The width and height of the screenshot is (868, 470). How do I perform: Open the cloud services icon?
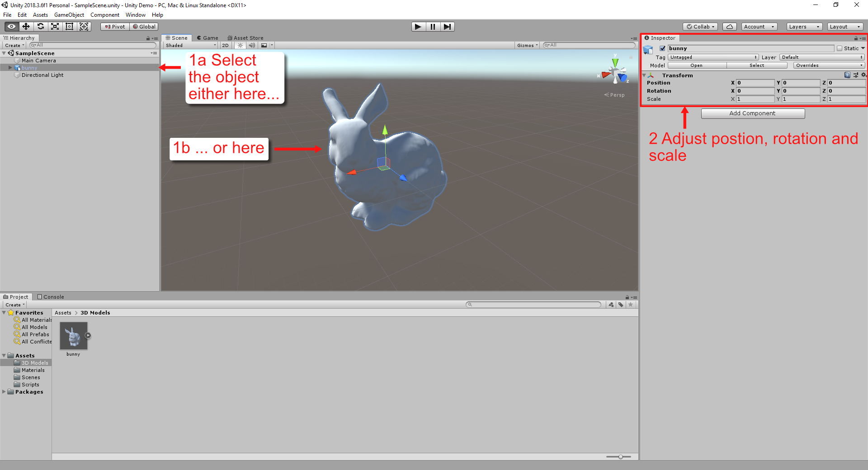click(x=729, y=27)
